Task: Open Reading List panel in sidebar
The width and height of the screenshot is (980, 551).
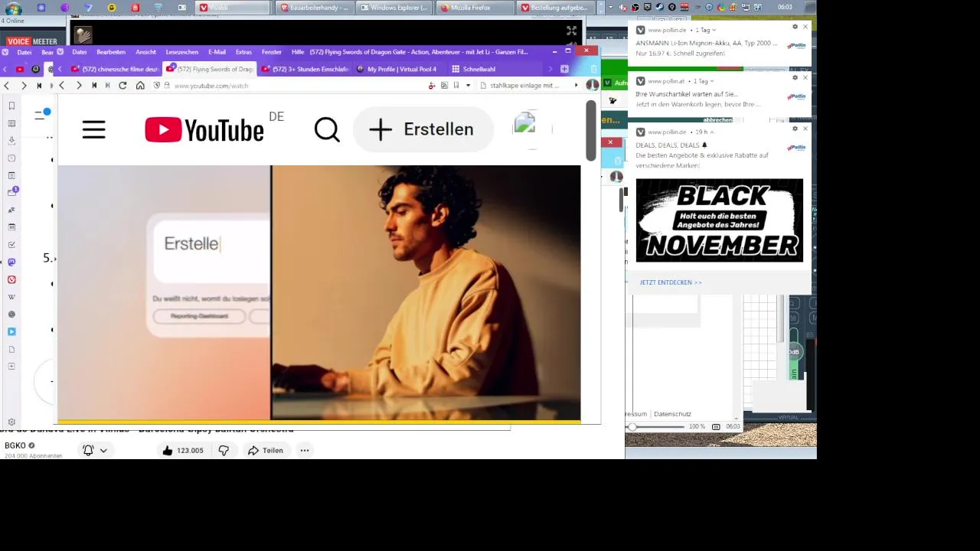Action: point(11,123)
